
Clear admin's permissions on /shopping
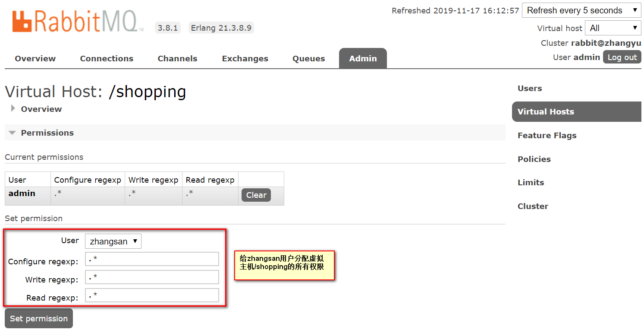256,195
